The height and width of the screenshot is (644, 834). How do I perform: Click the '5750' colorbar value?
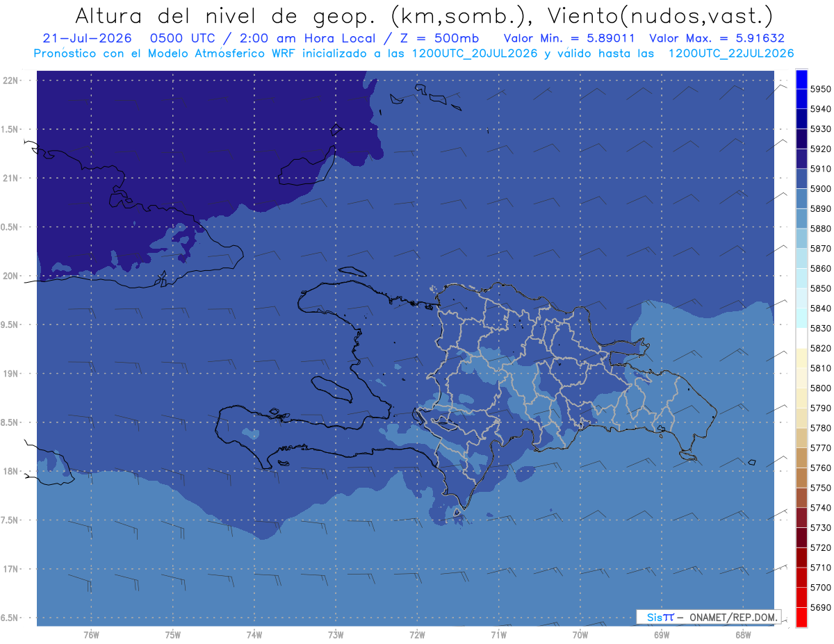pyautogui.click(x=820, y=488)
